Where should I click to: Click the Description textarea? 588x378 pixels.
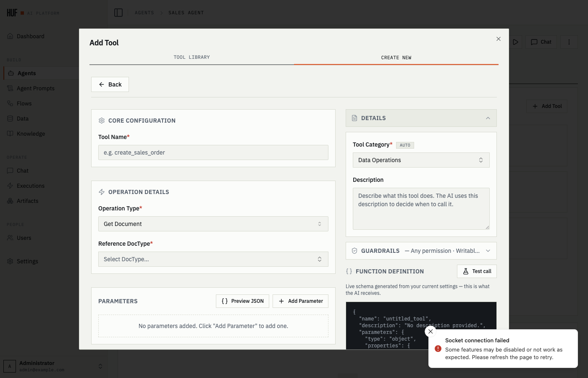(x=421, y=209)
